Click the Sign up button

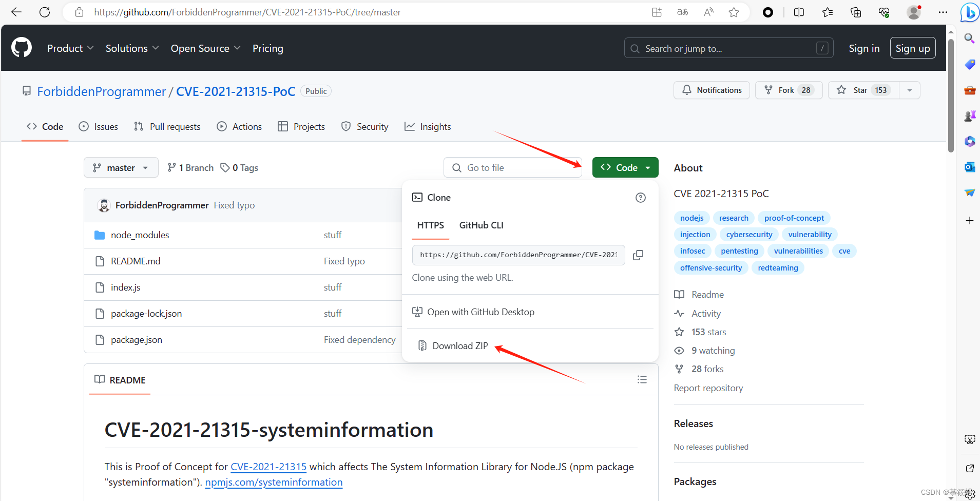coord(913,48)
